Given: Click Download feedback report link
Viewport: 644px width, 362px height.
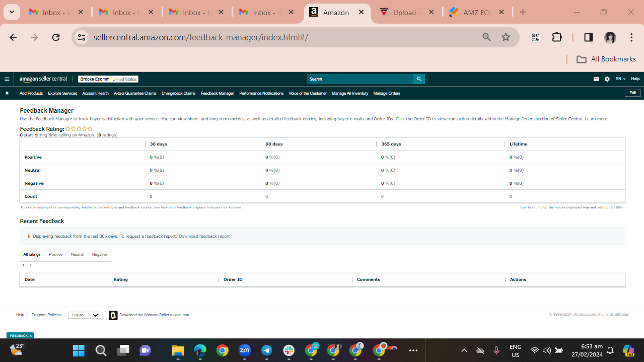Looking at the screenshot, I should [204, 236].
